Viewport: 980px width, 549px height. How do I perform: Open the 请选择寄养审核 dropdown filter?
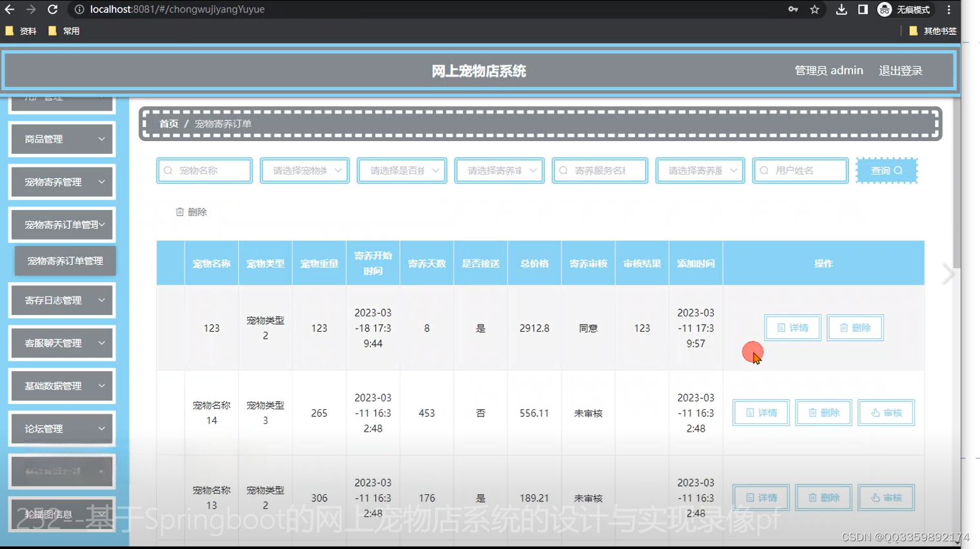point(500,171)
